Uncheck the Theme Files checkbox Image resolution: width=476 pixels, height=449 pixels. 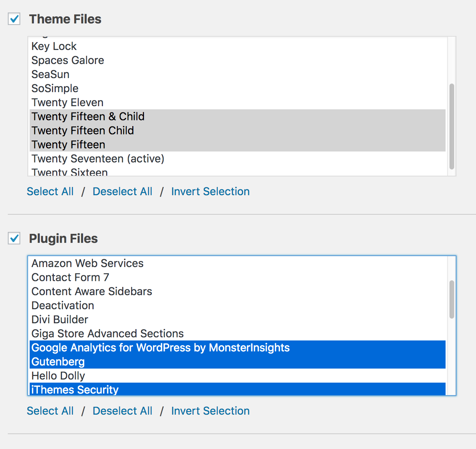[14, 19]
